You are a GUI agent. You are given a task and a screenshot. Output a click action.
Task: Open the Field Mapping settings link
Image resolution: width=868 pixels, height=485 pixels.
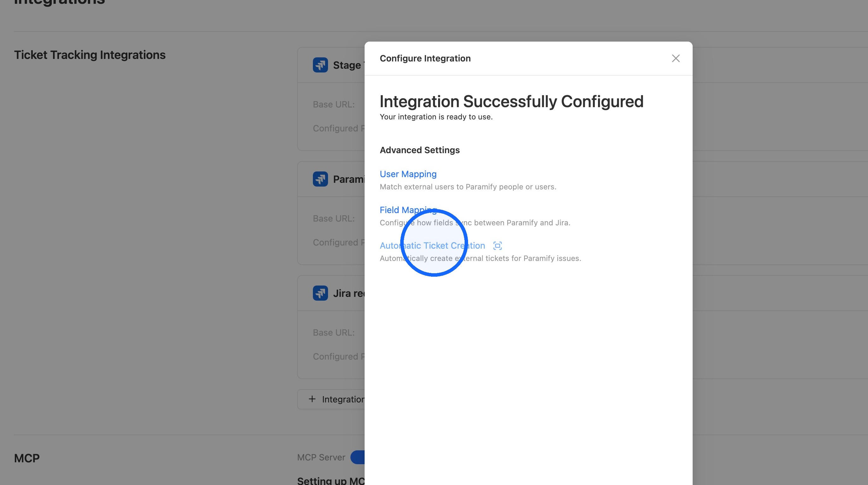(408, 210)
